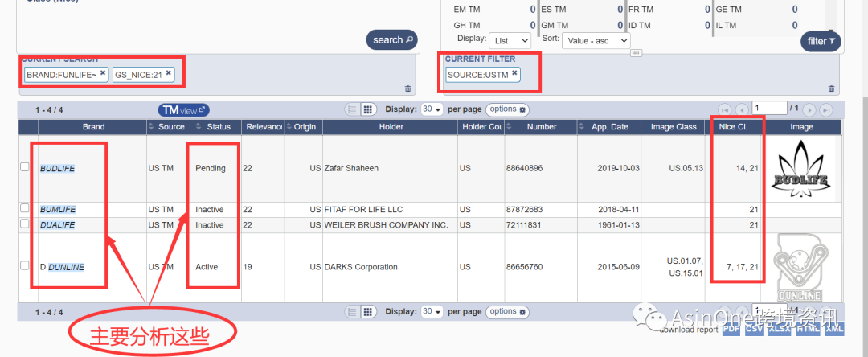Tick the checkbox for BUDLIFE row
The image size is (868, 357).
point(24,166)
